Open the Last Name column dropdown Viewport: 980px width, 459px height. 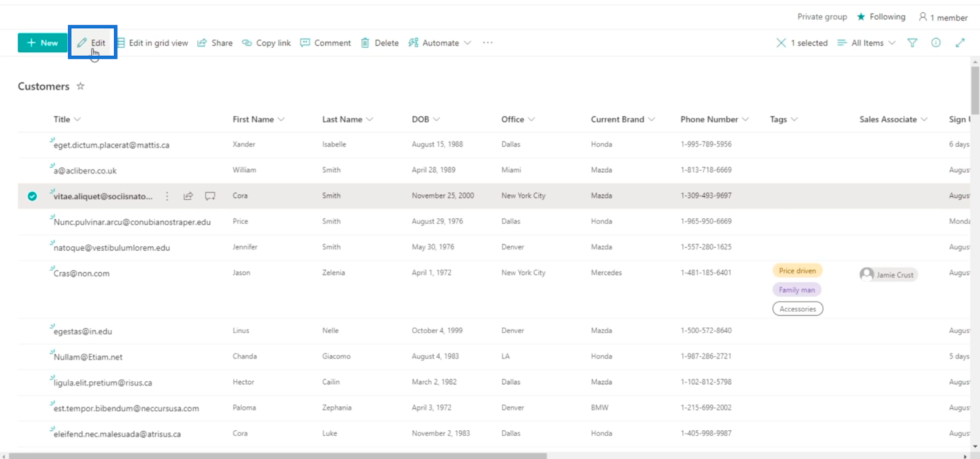point(347,119)
